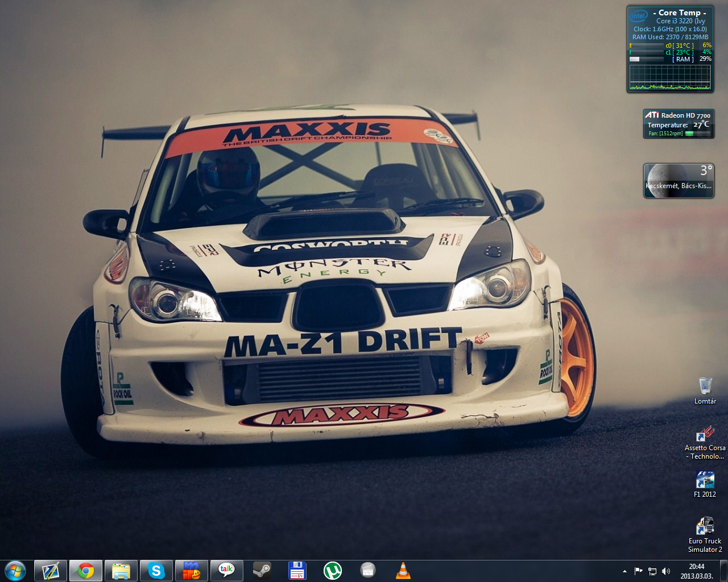
Task: Click the 'Fan: [1512rpm]' reading
Action: [x=665, y=134]
